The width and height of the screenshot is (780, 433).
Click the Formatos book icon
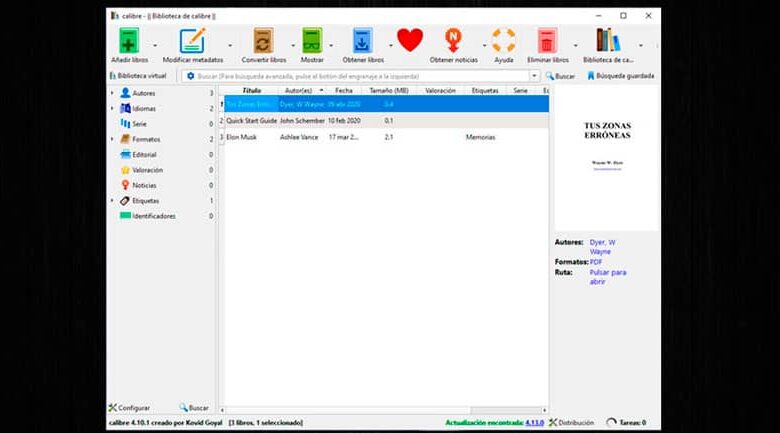[x=125, y=139]
